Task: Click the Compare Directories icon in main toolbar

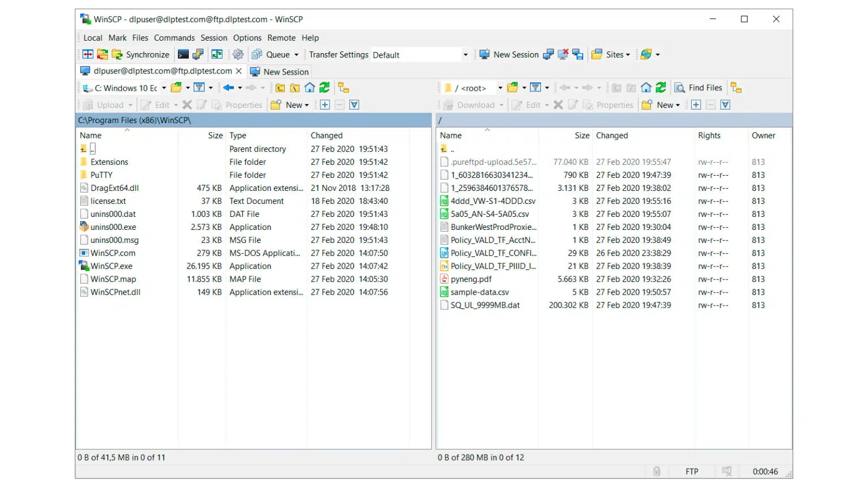Action: tap(88, 55)
